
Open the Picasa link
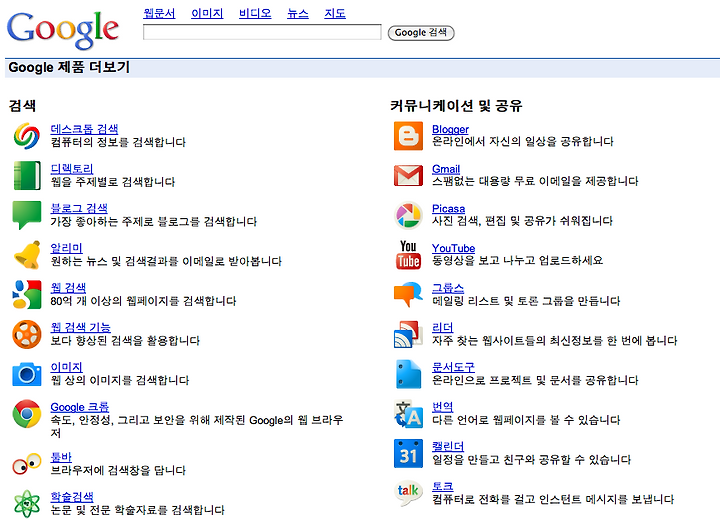(x=448, y=208)
